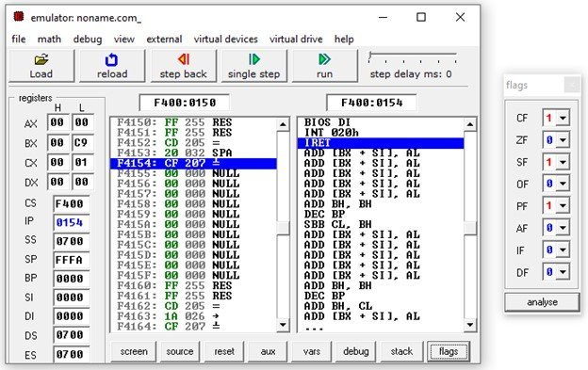Click the ES register field
Image resolution: width=588 pixels, height=370 pixels.
click(x=72, y=354)
